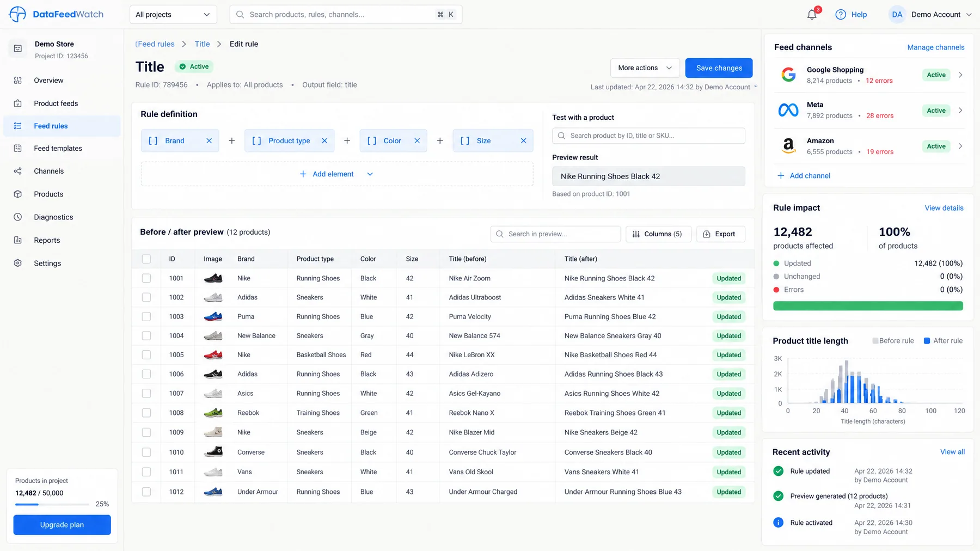Click the Search in preview field
Screen dimensions: 980x551
[x=555, y=234]
